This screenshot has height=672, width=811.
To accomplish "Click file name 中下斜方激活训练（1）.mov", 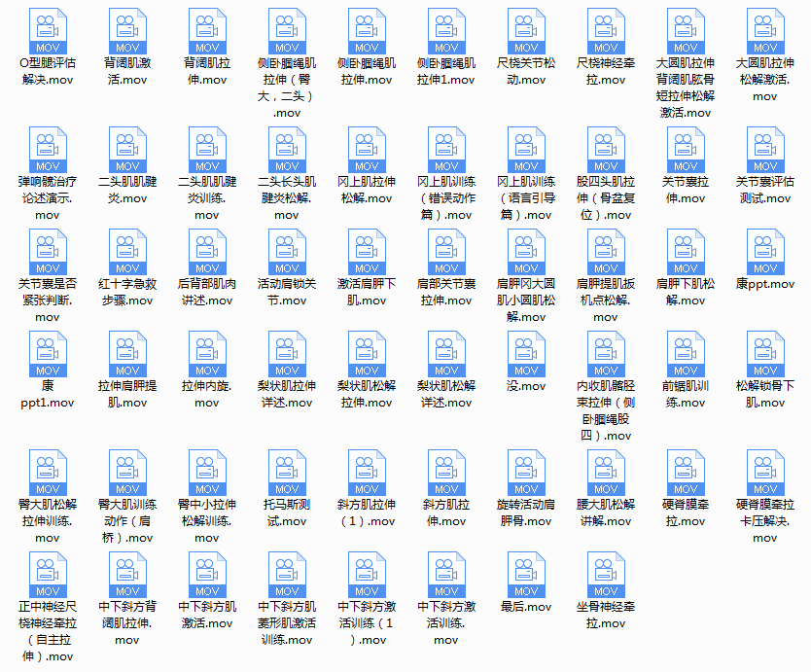I will (x=367, y=622).
